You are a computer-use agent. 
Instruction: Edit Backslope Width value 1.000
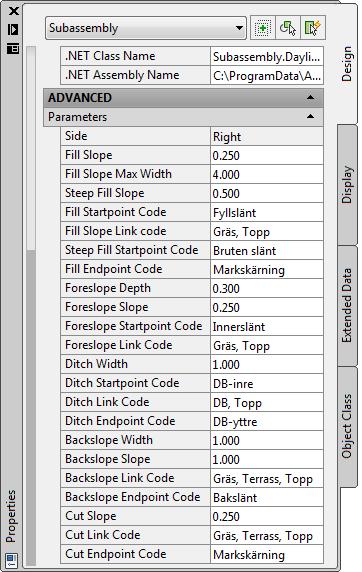click(267, 440)
